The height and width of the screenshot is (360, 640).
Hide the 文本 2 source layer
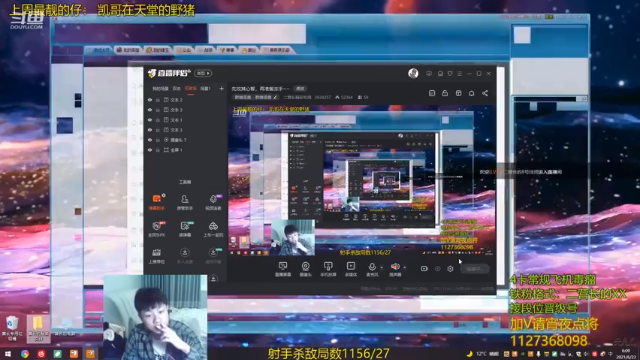click(x=150, y=100)
